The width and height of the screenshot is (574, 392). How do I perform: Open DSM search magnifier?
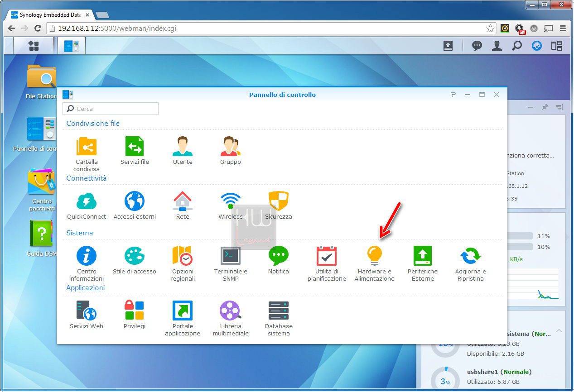517,46
